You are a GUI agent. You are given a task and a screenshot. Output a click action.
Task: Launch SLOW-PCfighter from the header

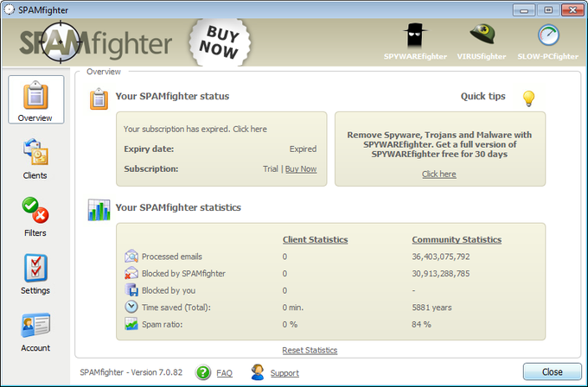[x=548, y=42]
